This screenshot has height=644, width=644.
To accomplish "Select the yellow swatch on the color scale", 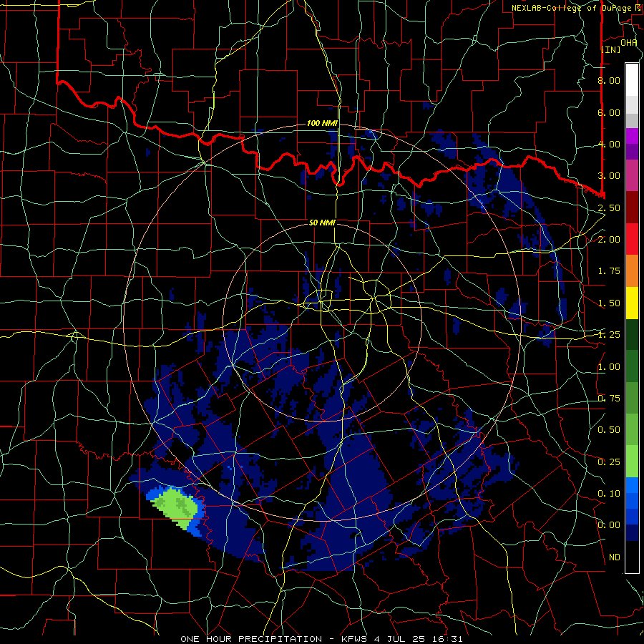I will pyautogui.click(x=632, y=303).
